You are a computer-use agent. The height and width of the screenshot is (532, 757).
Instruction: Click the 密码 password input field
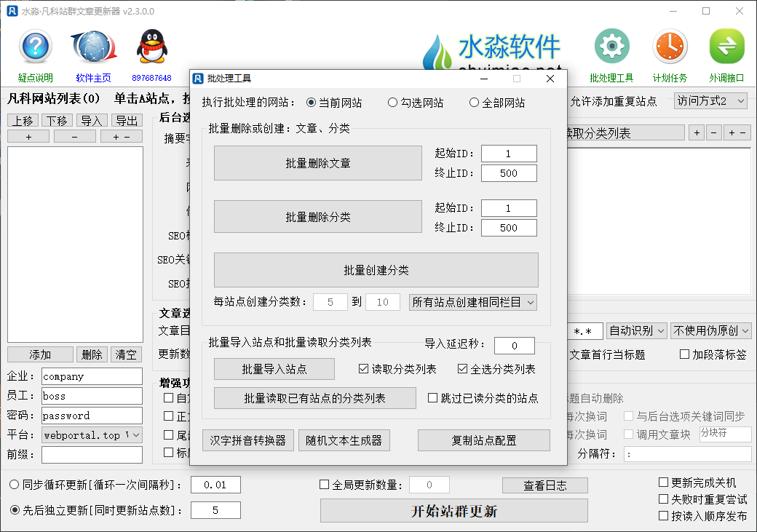coord(92,415)
